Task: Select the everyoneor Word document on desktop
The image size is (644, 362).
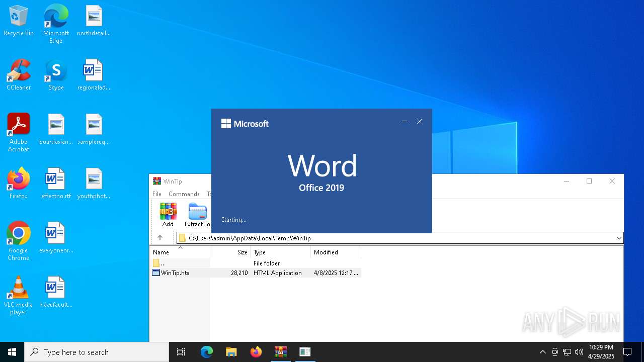Action: 56,238
